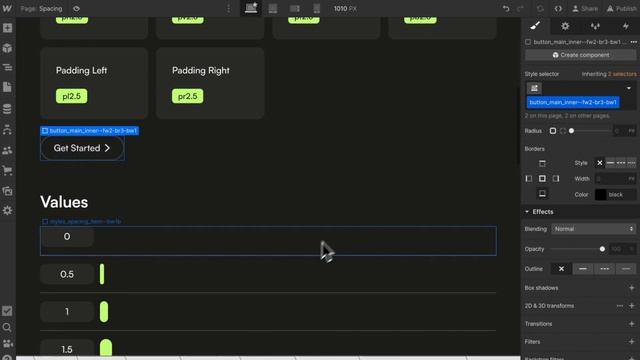
Task: Set Outline to none (X)
Action: point(561,269)
